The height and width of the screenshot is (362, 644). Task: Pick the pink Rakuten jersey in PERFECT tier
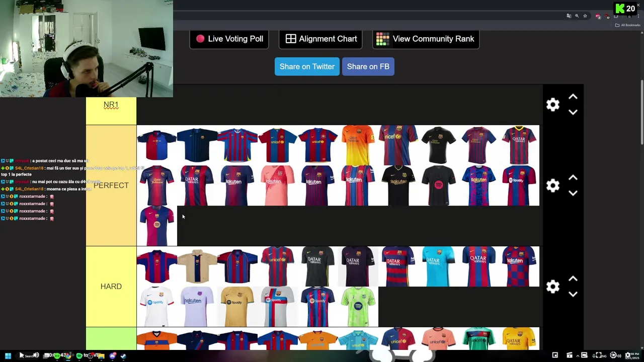(278, 186)
